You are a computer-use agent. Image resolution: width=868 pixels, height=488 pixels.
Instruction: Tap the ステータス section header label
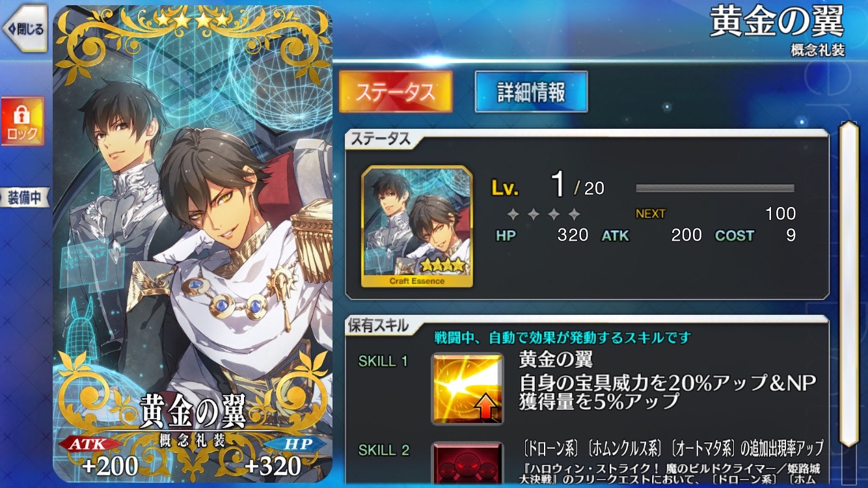[x=381, y=138]
